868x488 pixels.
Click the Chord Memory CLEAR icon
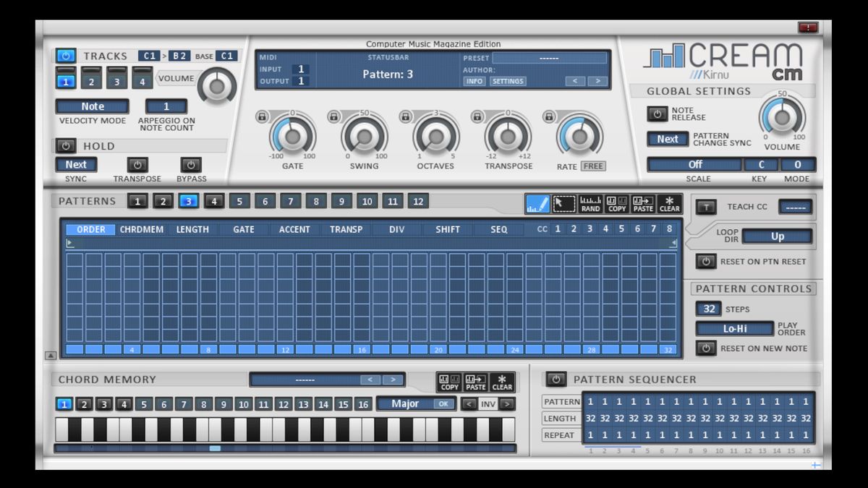(502, 382)
